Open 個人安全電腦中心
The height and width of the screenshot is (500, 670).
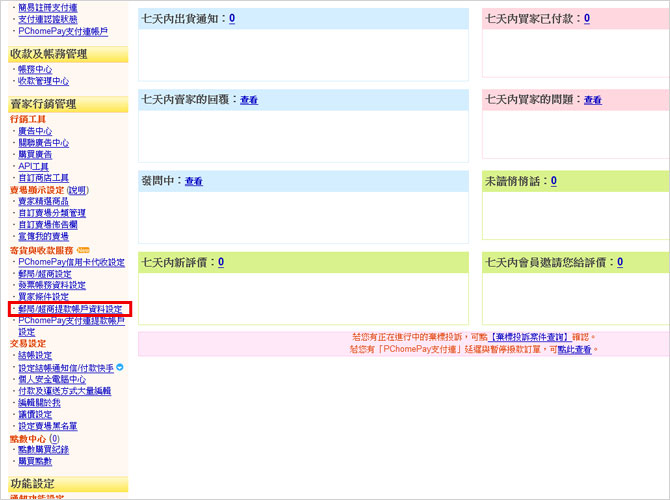coord(51,379)
